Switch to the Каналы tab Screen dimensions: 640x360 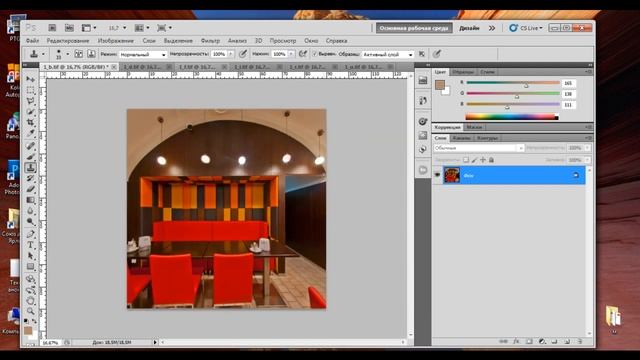tap(462, 138)
